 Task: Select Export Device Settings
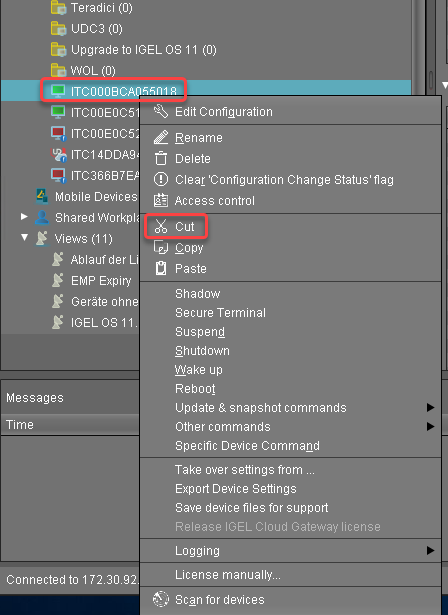tap(235, 489)
